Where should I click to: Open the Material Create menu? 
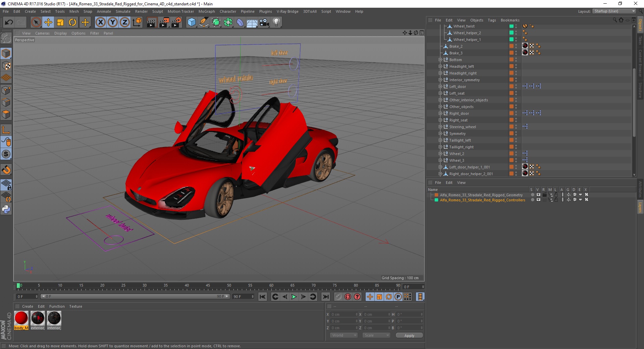(28, 306)
